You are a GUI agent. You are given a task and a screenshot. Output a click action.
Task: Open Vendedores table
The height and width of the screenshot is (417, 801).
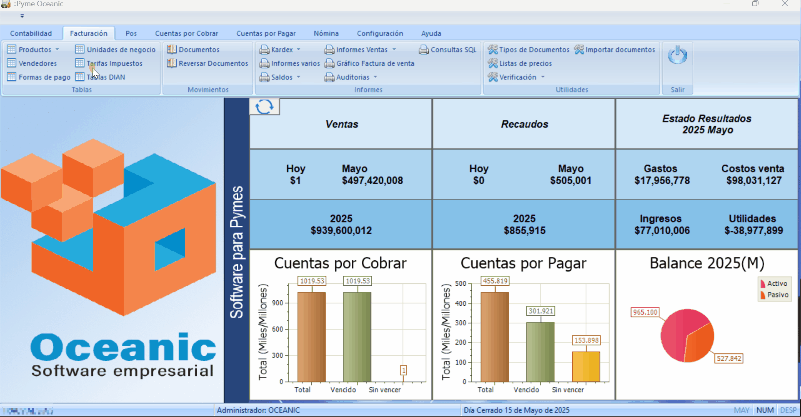(x=37, y=63)
